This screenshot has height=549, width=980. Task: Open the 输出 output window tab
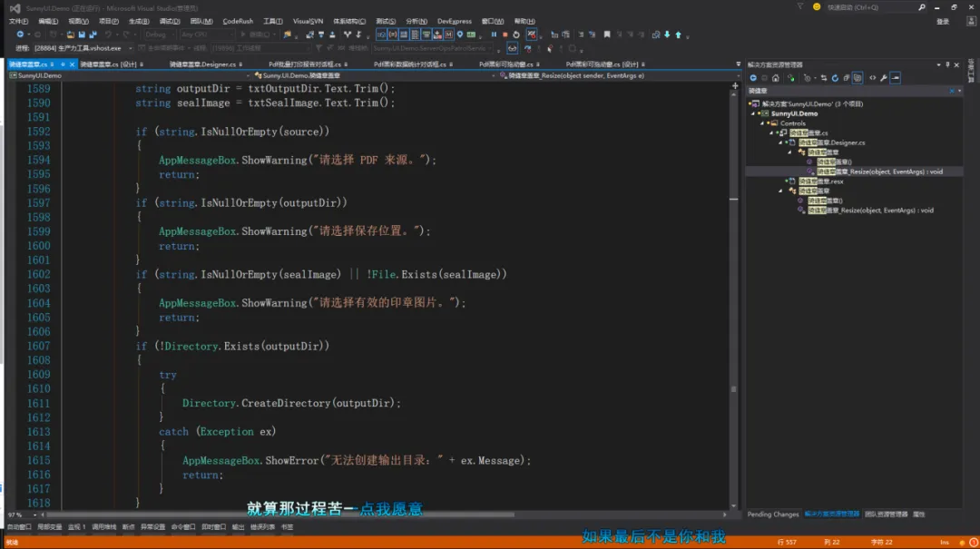[238, 527]
